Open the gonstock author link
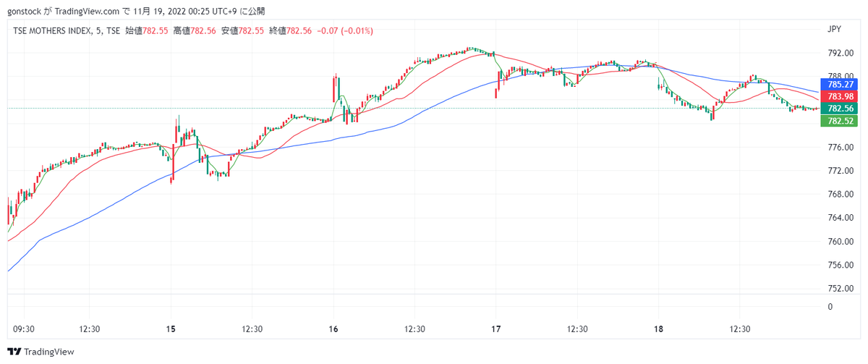 (25, 11)
